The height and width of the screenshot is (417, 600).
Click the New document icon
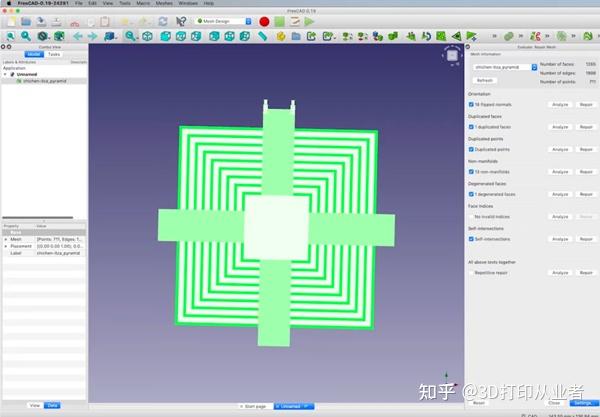coord(11,22)
